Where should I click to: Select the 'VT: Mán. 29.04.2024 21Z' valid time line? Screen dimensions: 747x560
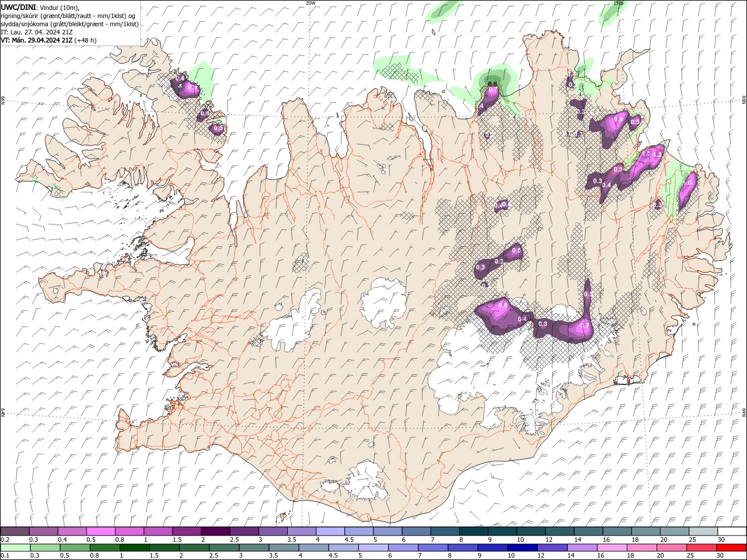(37, 40)
